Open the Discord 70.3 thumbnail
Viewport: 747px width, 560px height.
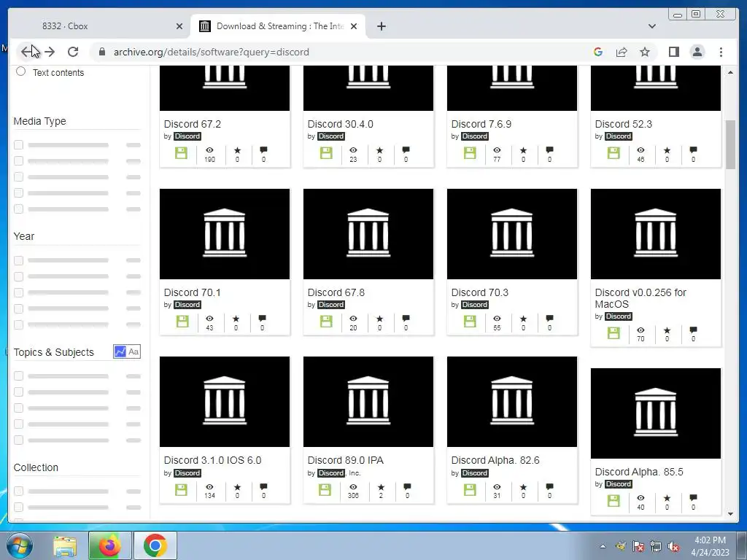(x=512, y=234)
